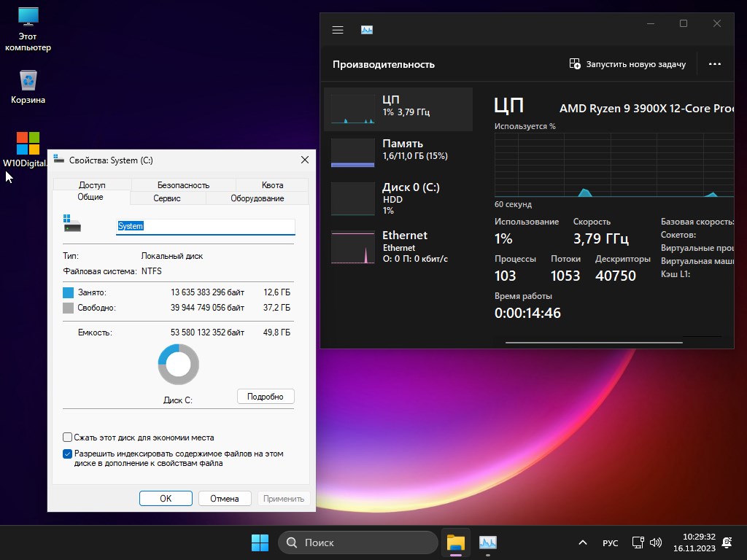The width and height of the screenshot is (747, 560).
Task: Click Run new task button
Action: click(x=627, y=64)
